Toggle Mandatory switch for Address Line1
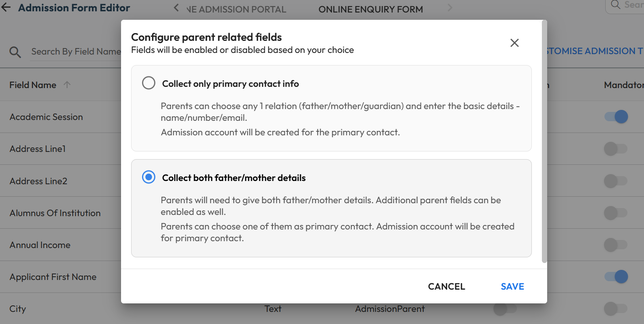 pos(616,149)
